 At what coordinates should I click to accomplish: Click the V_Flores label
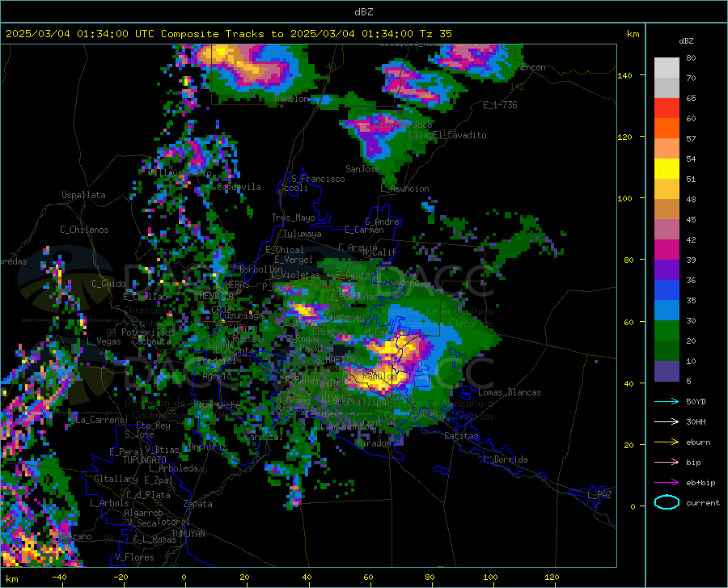pos(134,557)
